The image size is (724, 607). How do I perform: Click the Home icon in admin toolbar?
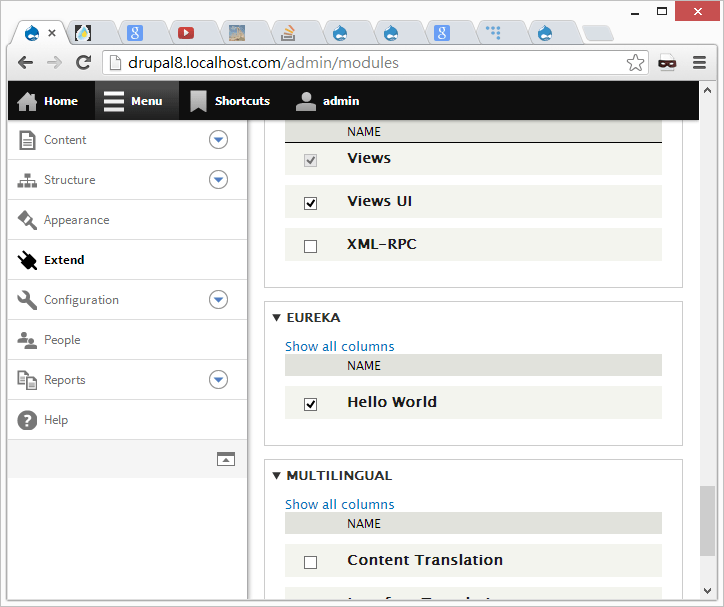(x=27, y=101)
